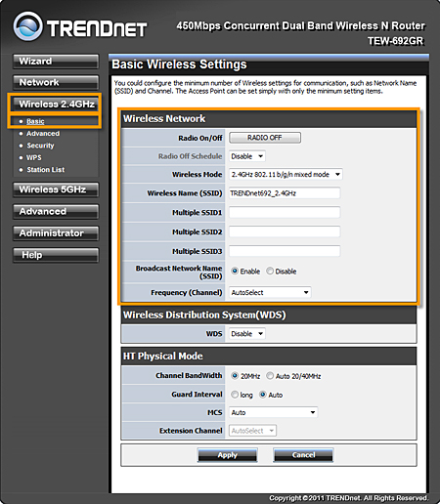Click the TEW-692GR model text
Image resolution: width=440 pixels, height=504 pixels.
coord(396,41)
